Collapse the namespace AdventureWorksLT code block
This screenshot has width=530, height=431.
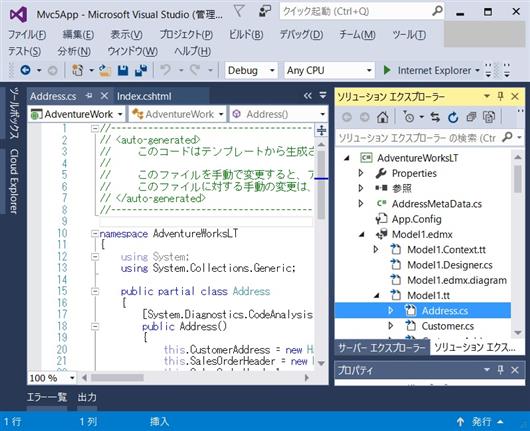tap(95, 234)
